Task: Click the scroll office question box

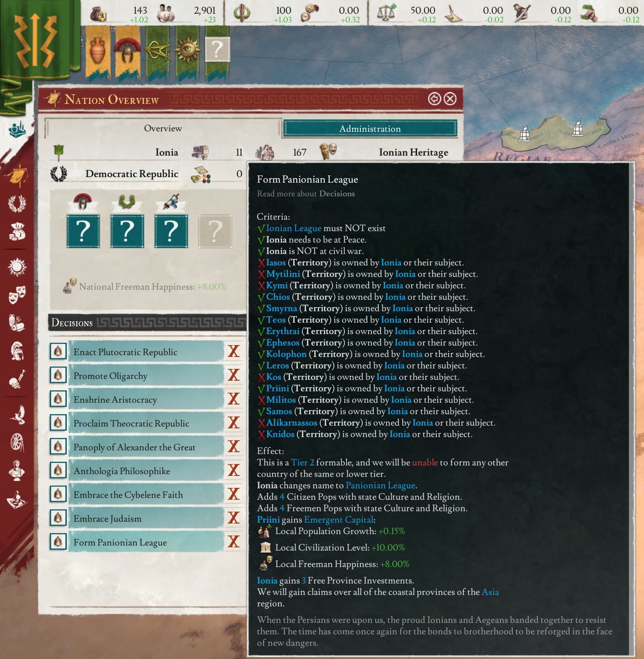Action: click(x=171, y=231)
